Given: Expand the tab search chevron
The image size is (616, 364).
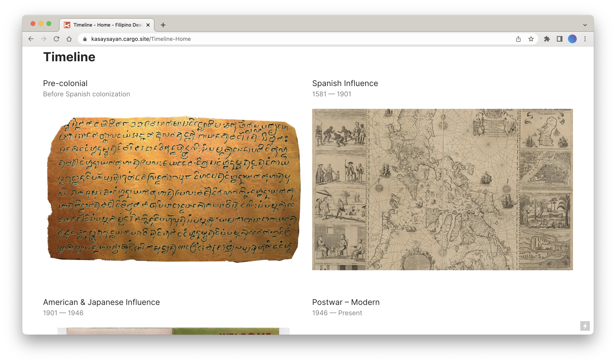Looking at the screenshot, I should point(585,25).
